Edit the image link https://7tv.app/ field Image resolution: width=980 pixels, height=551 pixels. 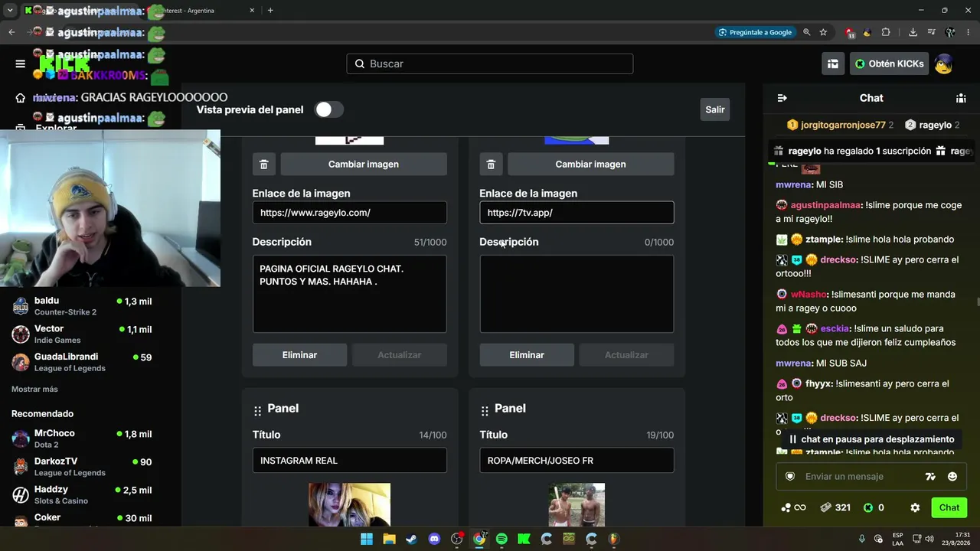(x=577, y=213)
